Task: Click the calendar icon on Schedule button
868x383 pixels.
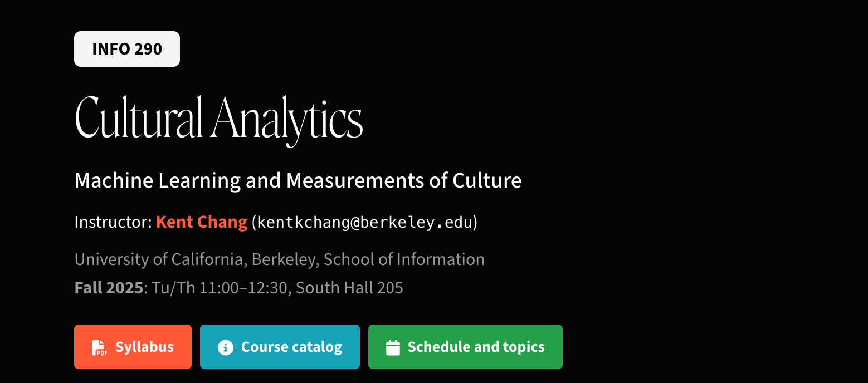Action: click(393, 347)
